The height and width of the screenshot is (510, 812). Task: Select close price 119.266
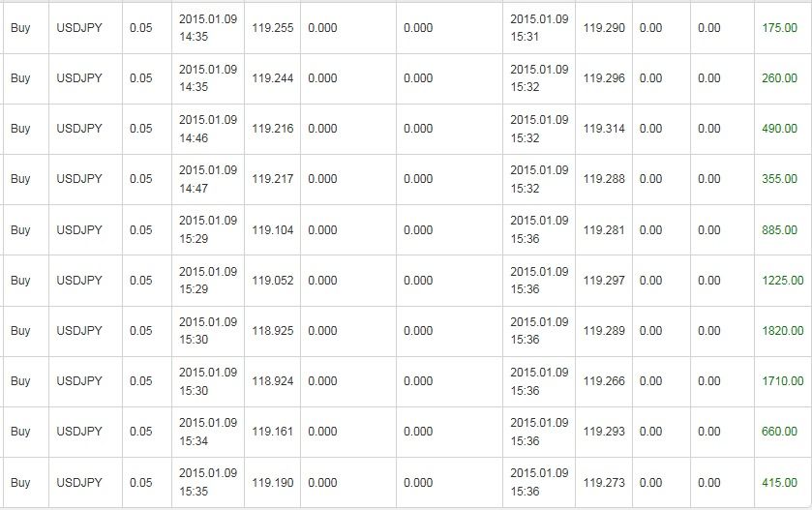(x=604, y=380)
